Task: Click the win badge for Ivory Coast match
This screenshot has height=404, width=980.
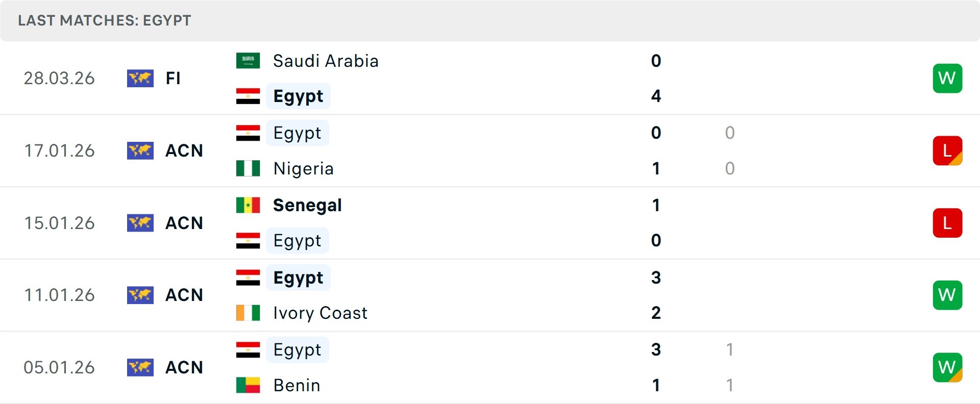Action: (x=947, y=295)
